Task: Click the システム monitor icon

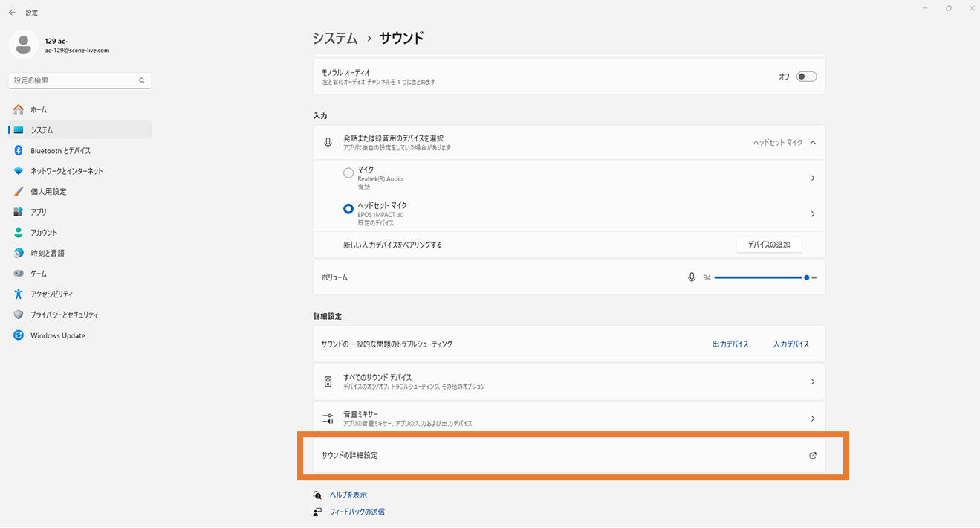Action: point(19,130)
